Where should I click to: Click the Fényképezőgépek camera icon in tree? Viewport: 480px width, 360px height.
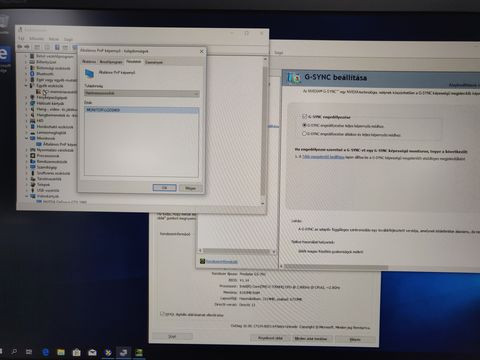(x=33, y=97)
